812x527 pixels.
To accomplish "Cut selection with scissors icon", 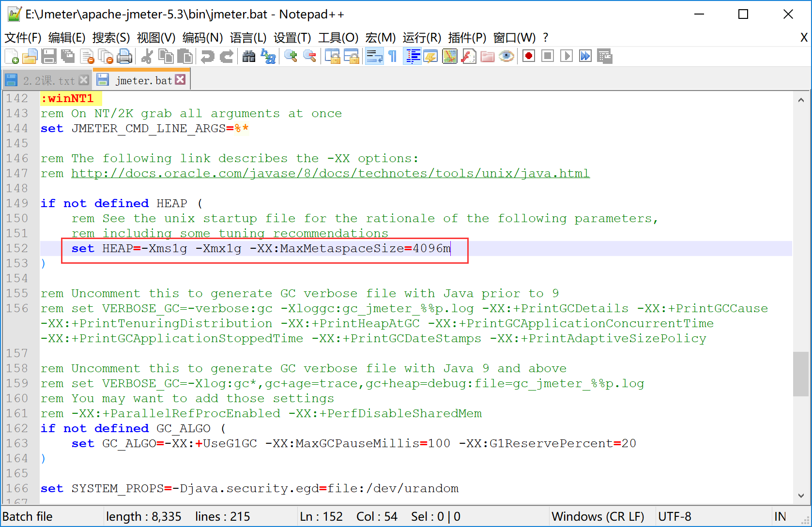I will (147, 56).
